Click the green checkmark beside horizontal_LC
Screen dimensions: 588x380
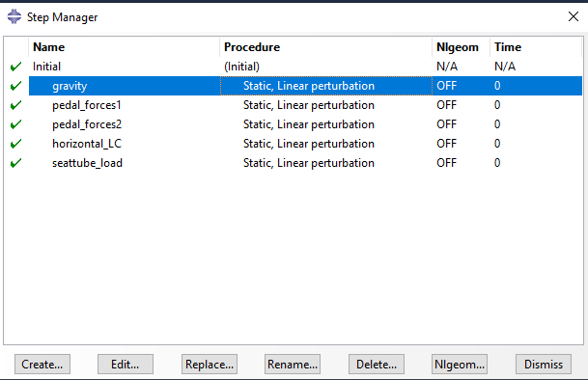pyautogui.click(x=15, y=144)
